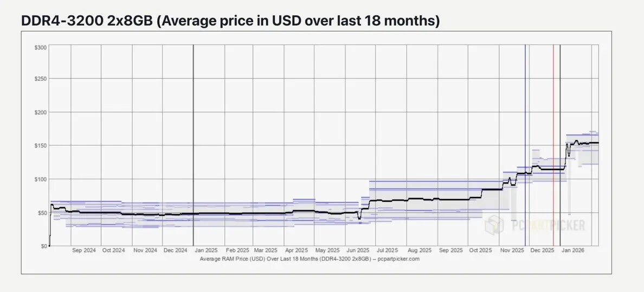Click the $150 y-axis label

pos(41,145)
